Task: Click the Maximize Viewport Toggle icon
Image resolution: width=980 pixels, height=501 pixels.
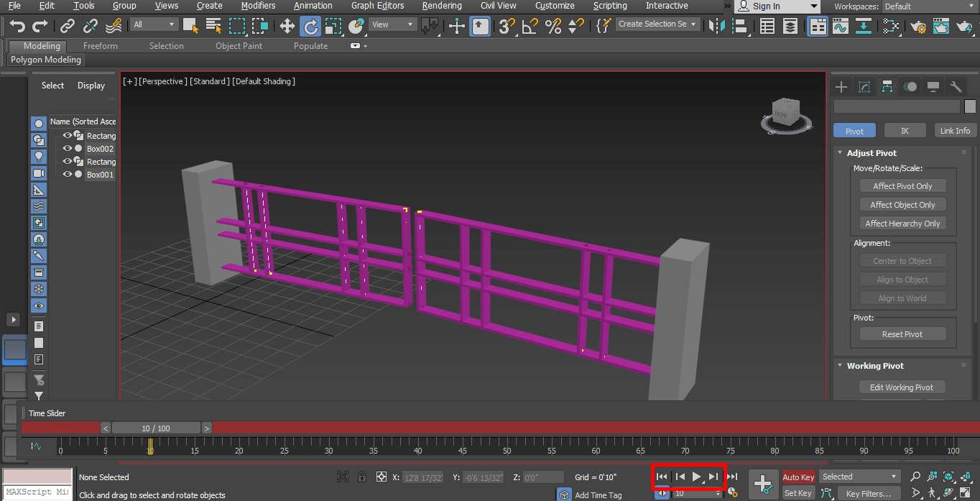Action: pos(965,492)
